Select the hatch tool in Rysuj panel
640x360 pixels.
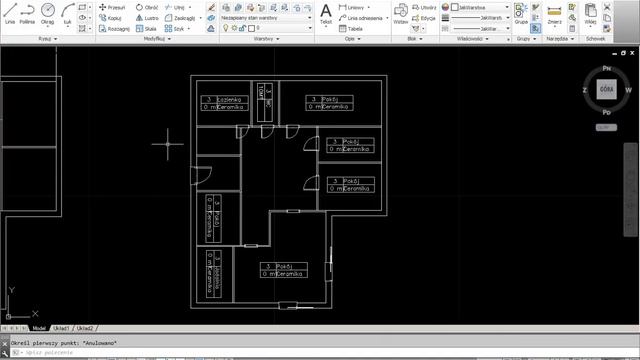[82, 28]
